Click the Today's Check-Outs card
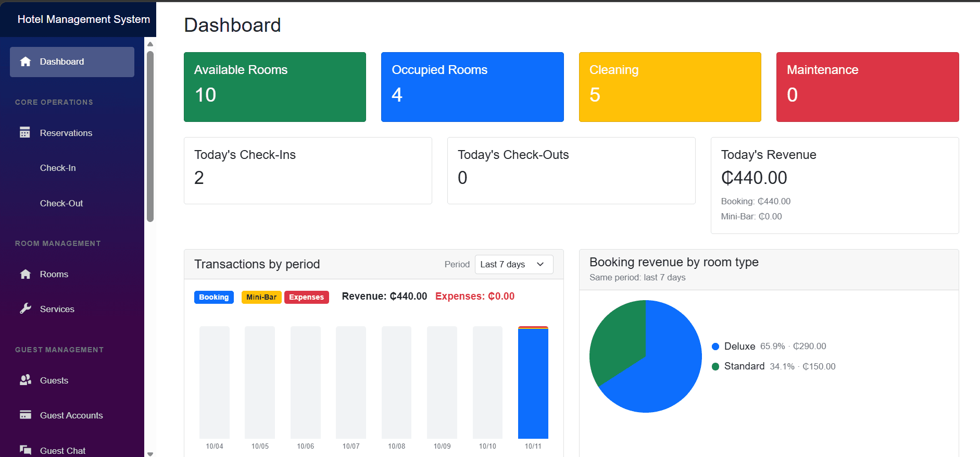The width and height of the screenshot is (980, 457). point(571,170)
